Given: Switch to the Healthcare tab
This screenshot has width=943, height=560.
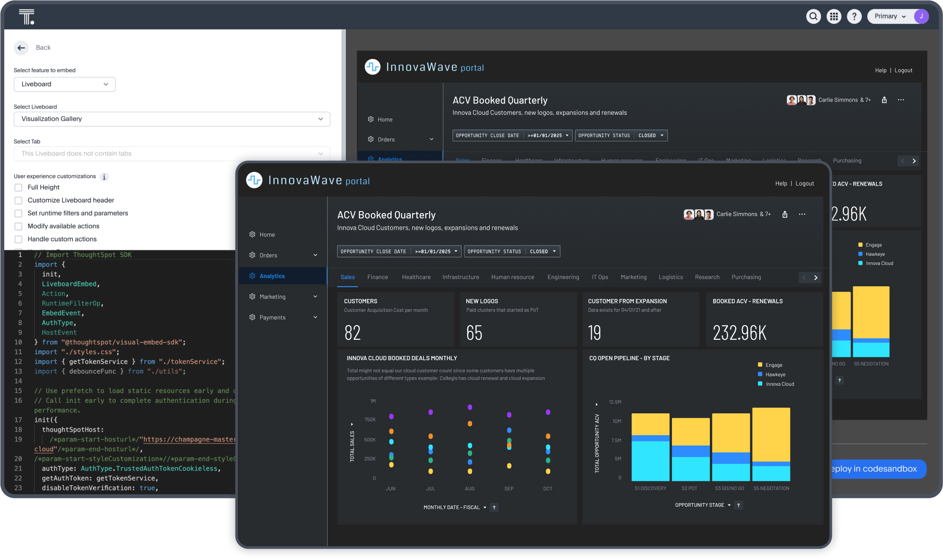Looking at the screenshot, I should [416, 277].
